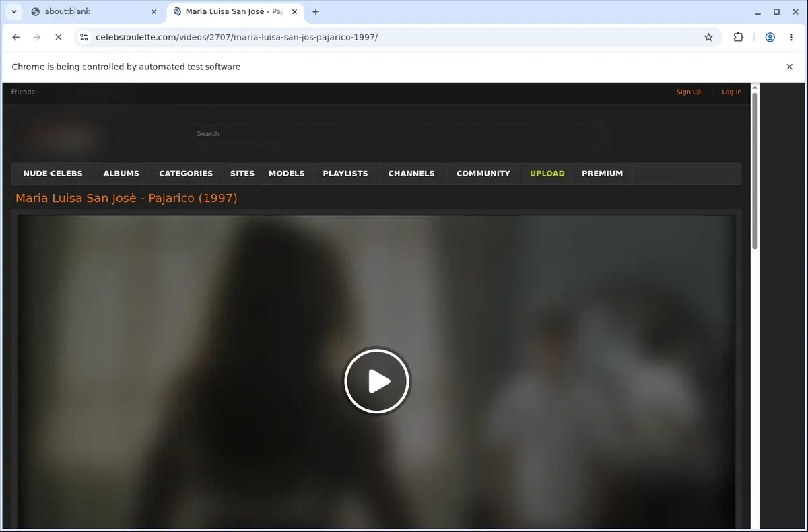Open the Extensions puzzle icon
The image size is (808, 532).
click(x=739, y=37)
